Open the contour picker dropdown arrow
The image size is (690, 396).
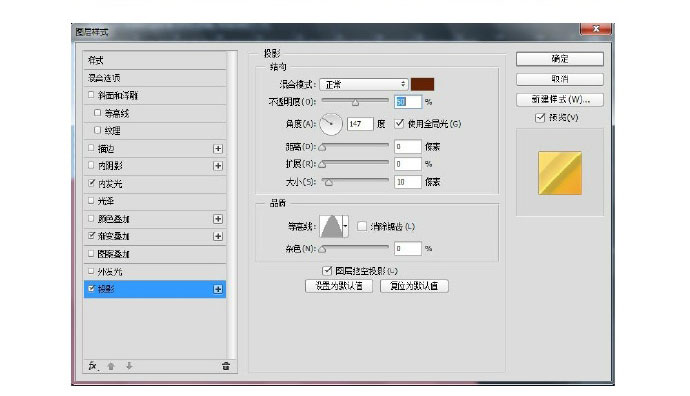[345, 226]
